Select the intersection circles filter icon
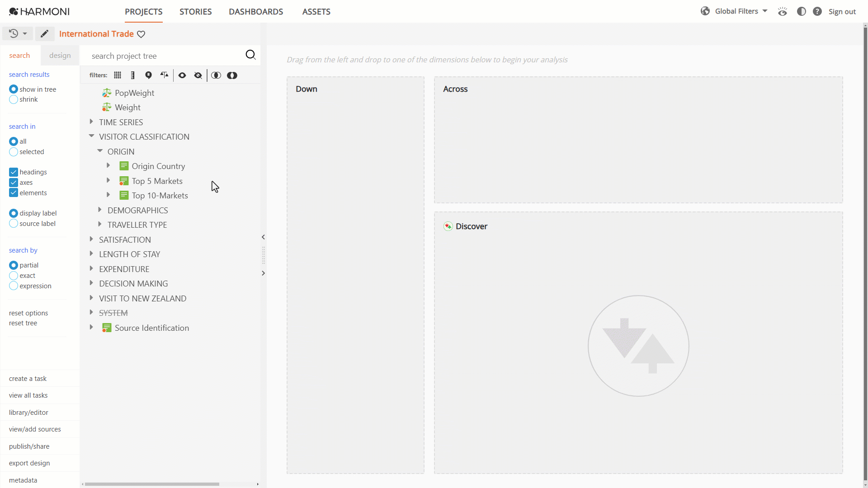The image size is (868, 488). tap(216, 75)
